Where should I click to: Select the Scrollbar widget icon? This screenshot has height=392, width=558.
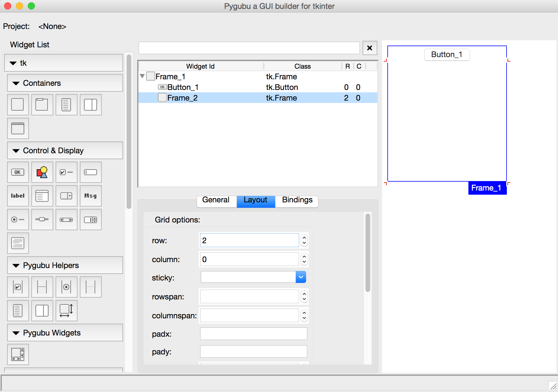(66, 220)
